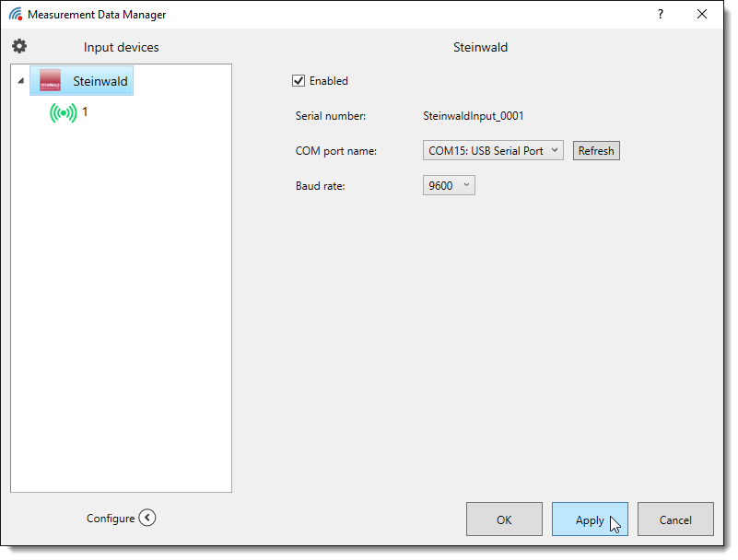Select the green wireless signal icon

click(63, 113)
